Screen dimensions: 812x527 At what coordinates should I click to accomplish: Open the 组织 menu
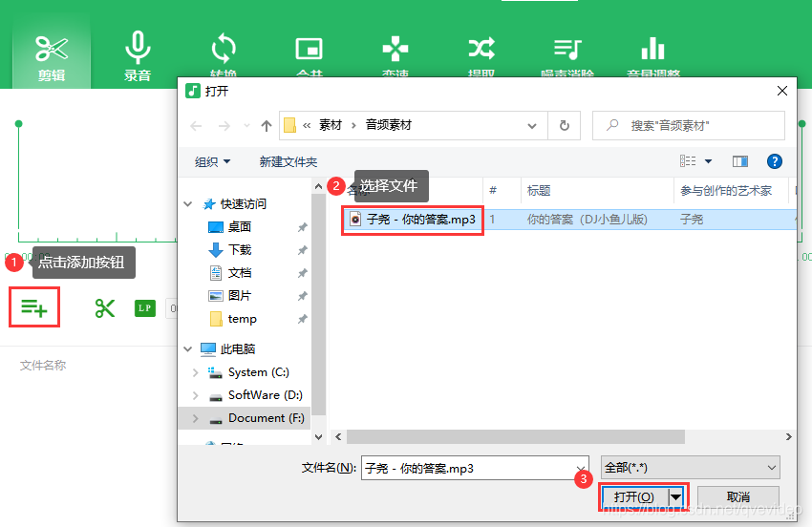coord(212,162)
